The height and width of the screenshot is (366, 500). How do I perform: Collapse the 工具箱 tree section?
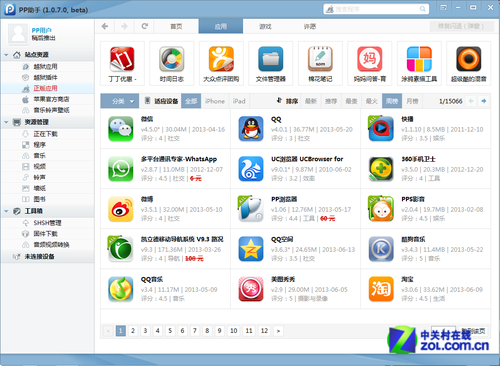(x=6, y=211)
